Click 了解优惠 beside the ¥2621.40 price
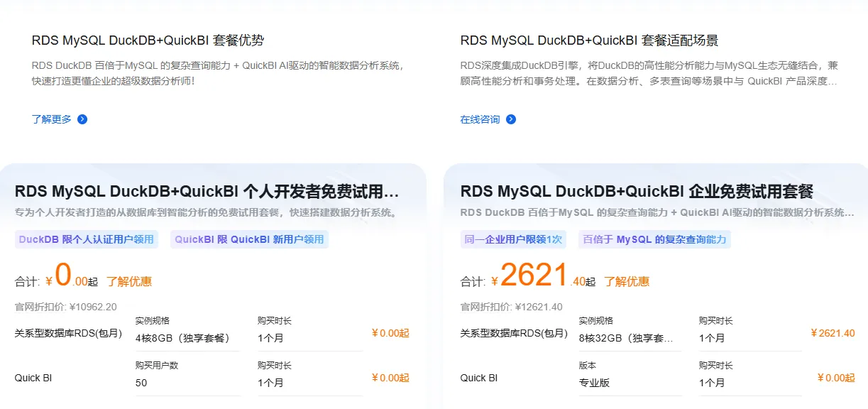Viewport: 868px width, 409px height. 627,281
